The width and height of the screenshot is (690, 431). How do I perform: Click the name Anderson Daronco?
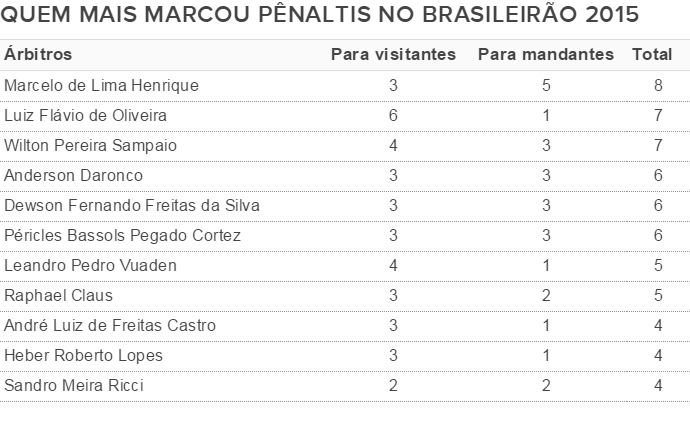click(74, 176)
